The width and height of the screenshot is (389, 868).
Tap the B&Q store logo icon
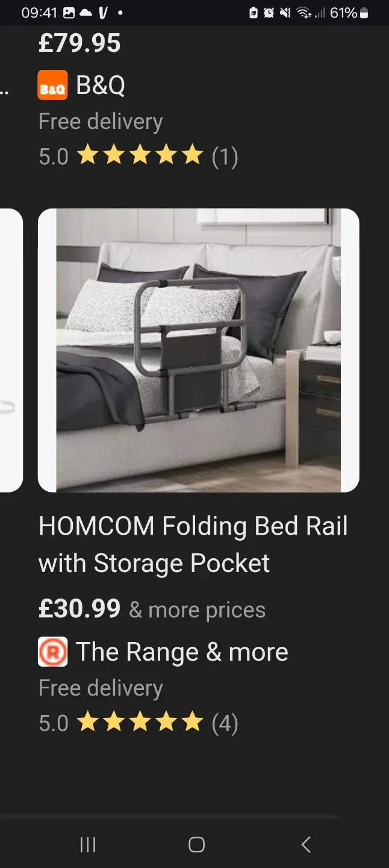(x=52, y=85)
